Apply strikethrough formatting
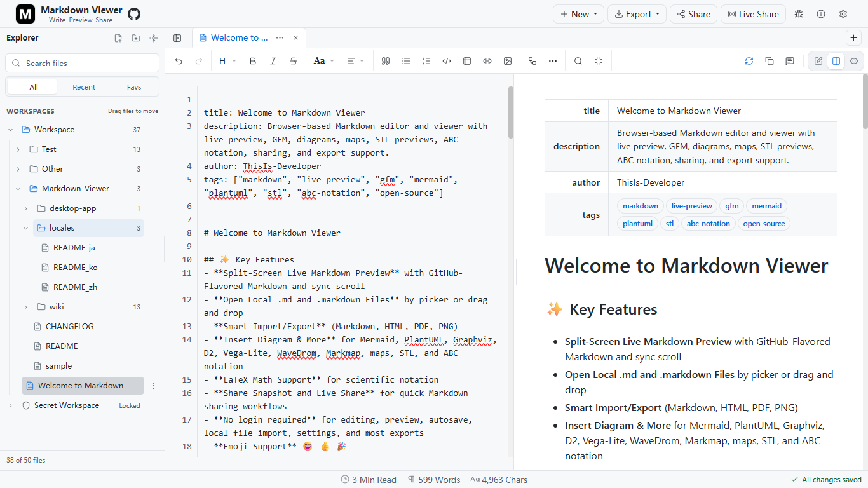The height and width of the screenshot is (488, 868). [294, 61]
